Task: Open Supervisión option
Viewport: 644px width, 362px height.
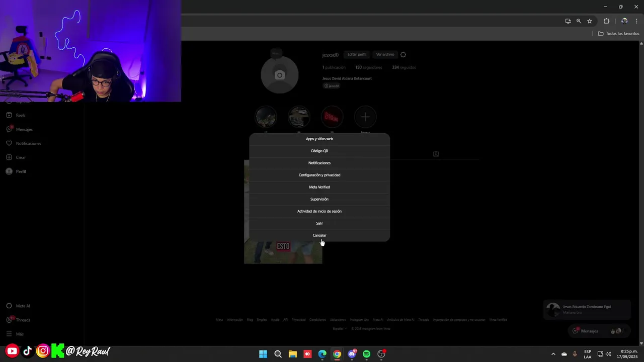Action: pyautogui.click(x=319, y=199)
